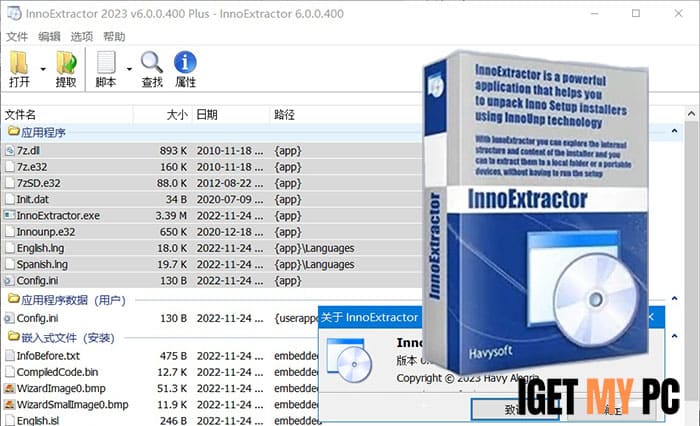The height and width of the screenshot is (426, 700).
Task: Click the 2012-08-22 date of 7zSD.e32
Action: pos(230,183)
